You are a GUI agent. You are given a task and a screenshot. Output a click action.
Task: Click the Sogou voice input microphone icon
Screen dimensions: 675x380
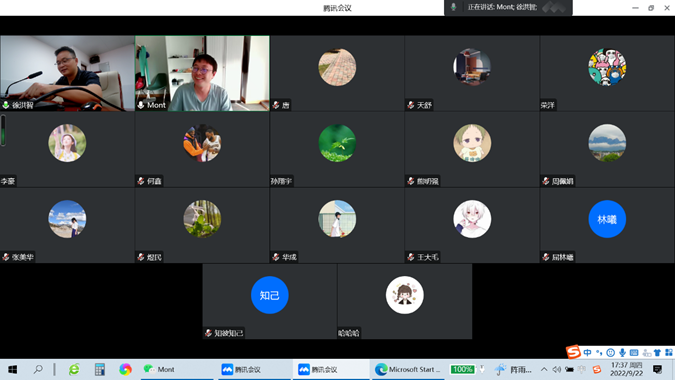[622, 352]
